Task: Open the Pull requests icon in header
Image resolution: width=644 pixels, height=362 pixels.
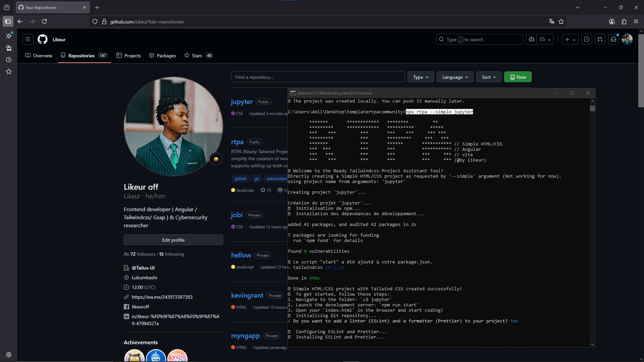Action: (600, 40)
